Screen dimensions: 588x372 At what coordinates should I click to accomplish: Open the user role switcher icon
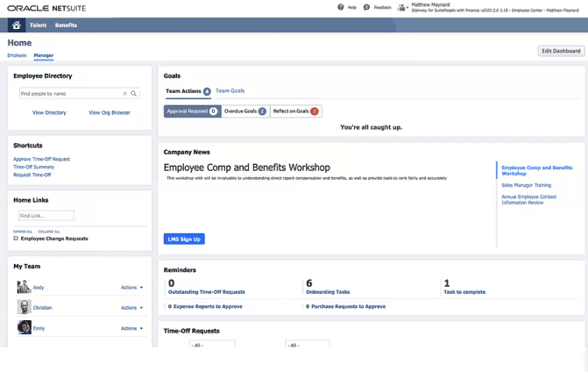coord(402,8)
